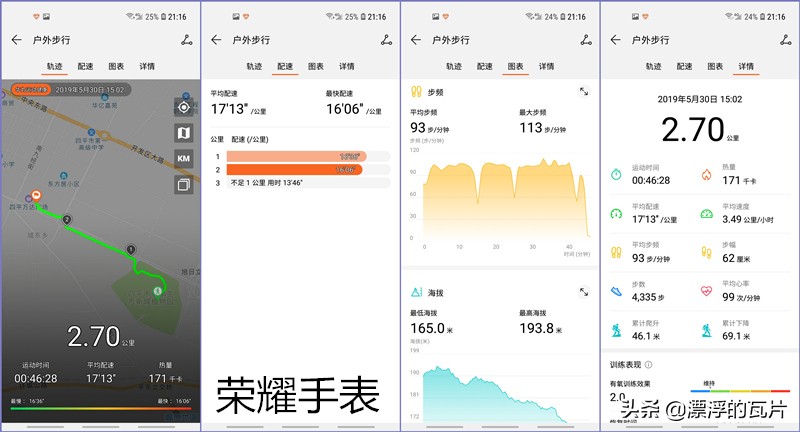Open the route share icon on the details screen
This screenshot has width=800, height=432.
click(786, 40)
